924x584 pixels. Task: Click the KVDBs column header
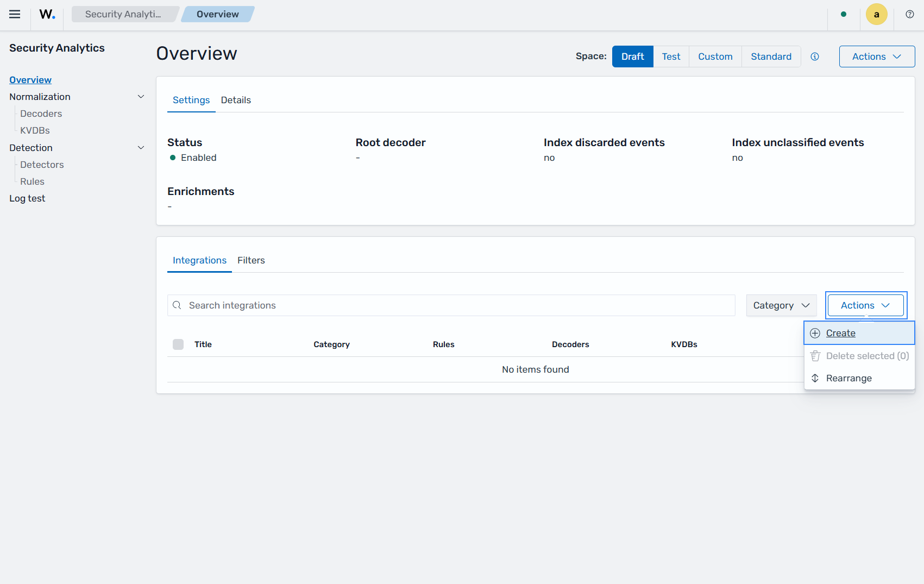684,344
